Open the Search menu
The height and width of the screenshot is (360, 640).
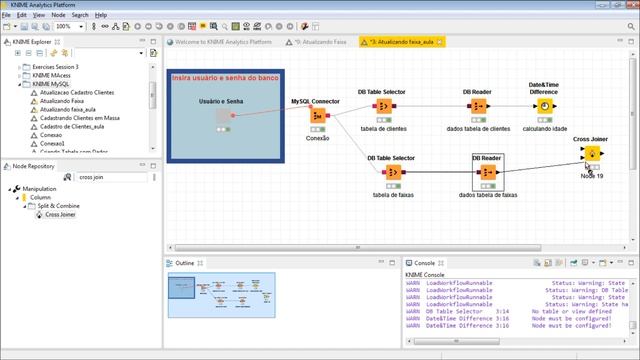pyautogui.click(x=80, y=15)
